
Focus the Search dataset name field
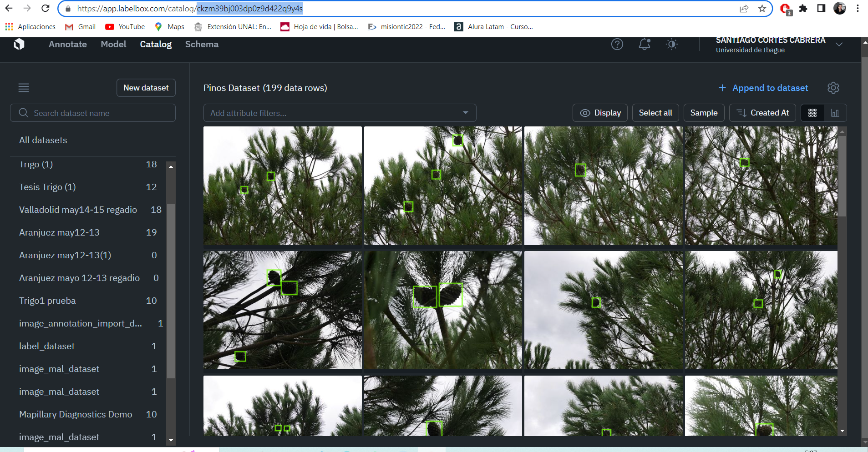[x=93, y=113]
